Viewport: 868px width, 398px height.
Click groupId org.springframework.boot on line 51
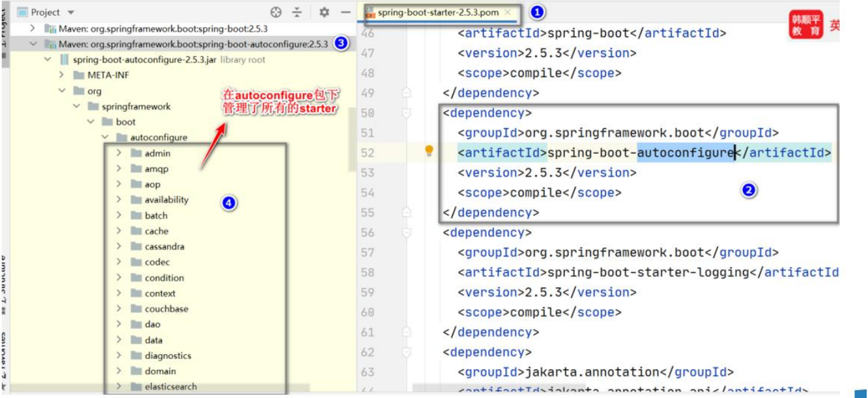point(619,133)
